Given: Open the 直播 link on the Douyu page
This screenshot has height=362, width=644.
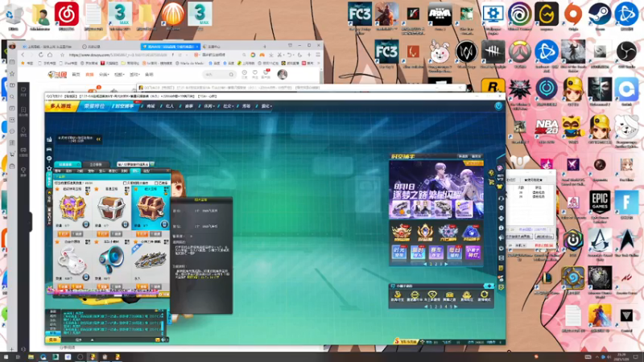Looking at the screenshot, I should pos(89,75).
